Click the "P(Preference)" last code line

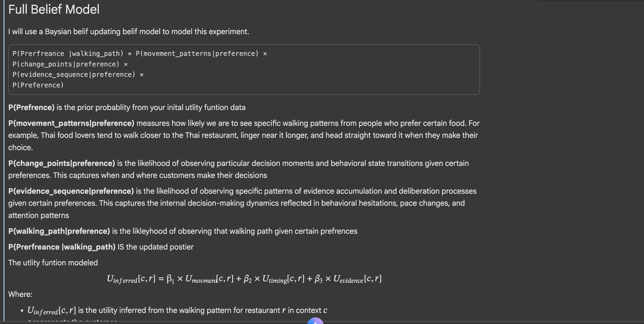[38, 85]
